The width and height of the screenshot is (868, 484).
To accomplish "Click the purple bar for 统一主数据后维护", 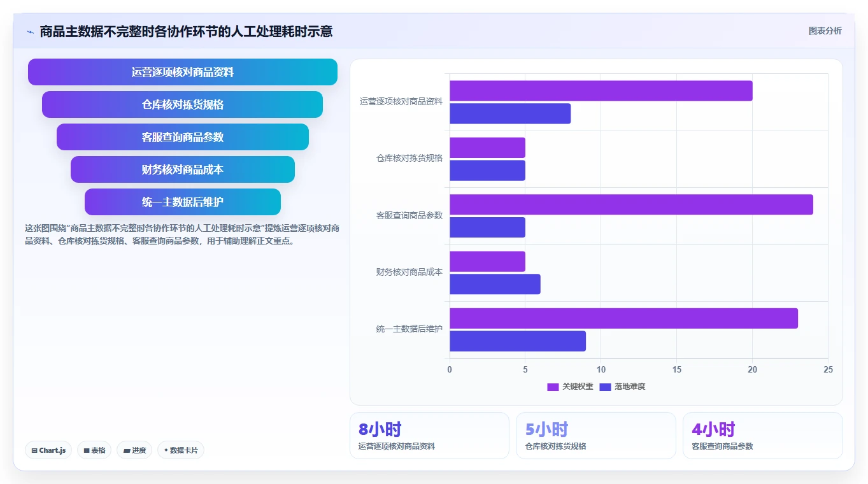I will 623,318.
